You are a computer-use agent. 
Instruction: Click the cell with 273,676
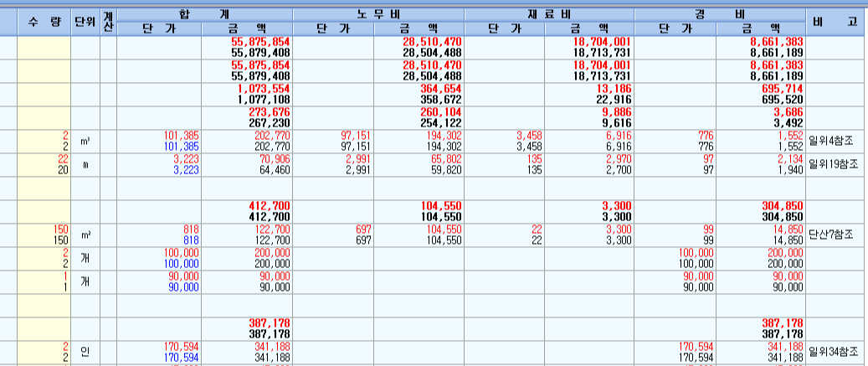point(247,118)
